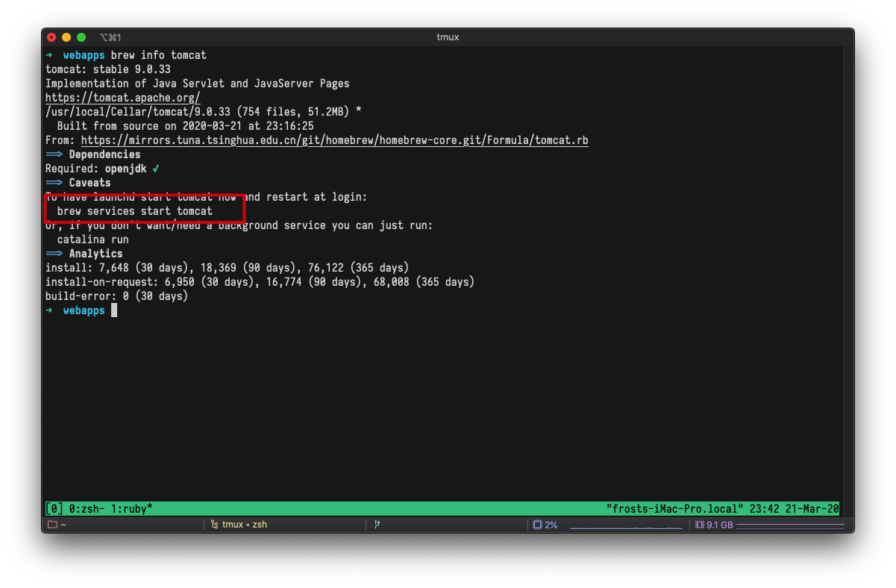Open the tsinghua mirror tomcat.rb formula link
The image size is (896, 588).
335,140
